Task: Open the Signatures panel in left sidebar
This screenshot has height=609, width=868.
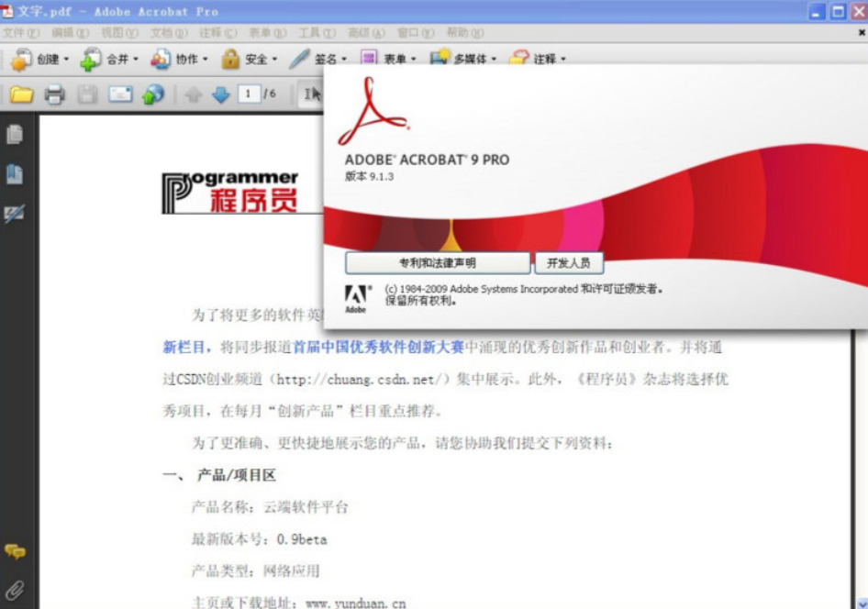Action: [x=15, y=214]
